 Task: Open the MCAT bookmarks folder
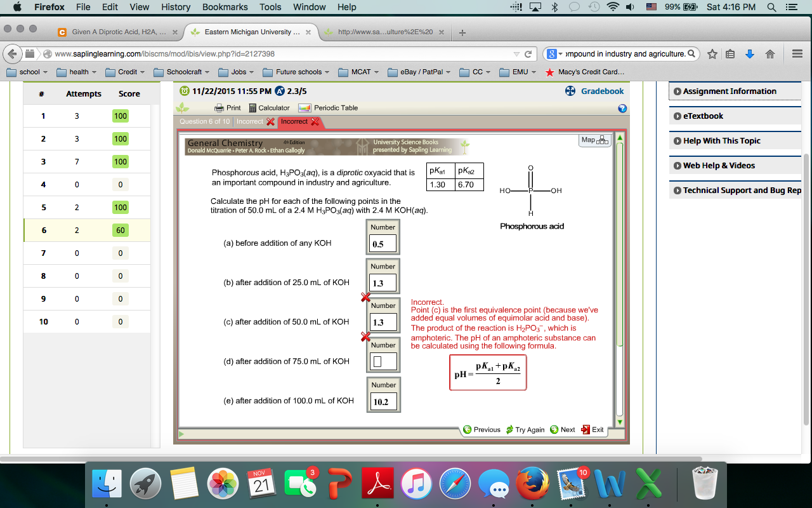(x=358, y=72)
